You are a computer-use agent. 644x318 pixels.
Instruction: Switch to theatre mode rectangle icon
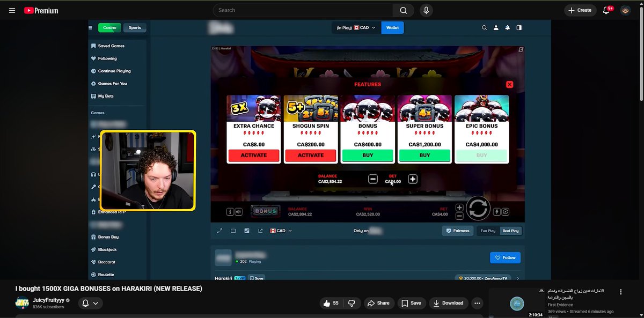(233, 231)
